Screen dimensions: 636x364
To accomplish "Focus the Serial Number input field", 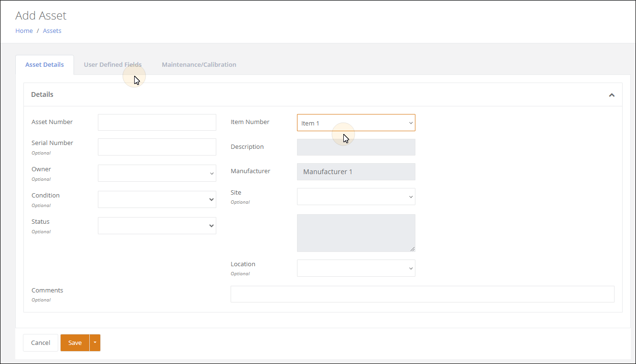I will 157,147.
